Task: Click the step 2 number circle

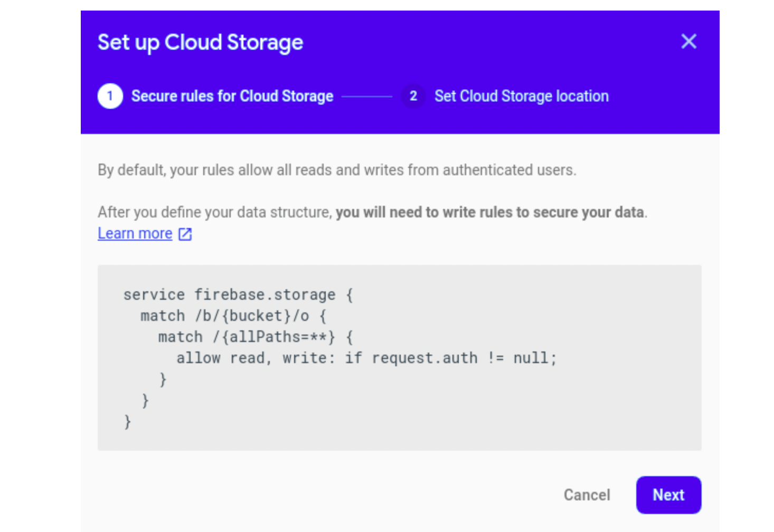Action: click(x=413, y=96)
